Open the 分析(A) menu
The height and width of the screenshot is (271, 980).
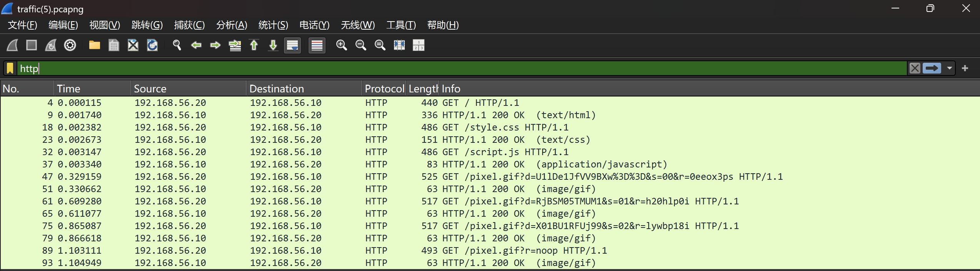pyautogui.click(x=232, y=25)
